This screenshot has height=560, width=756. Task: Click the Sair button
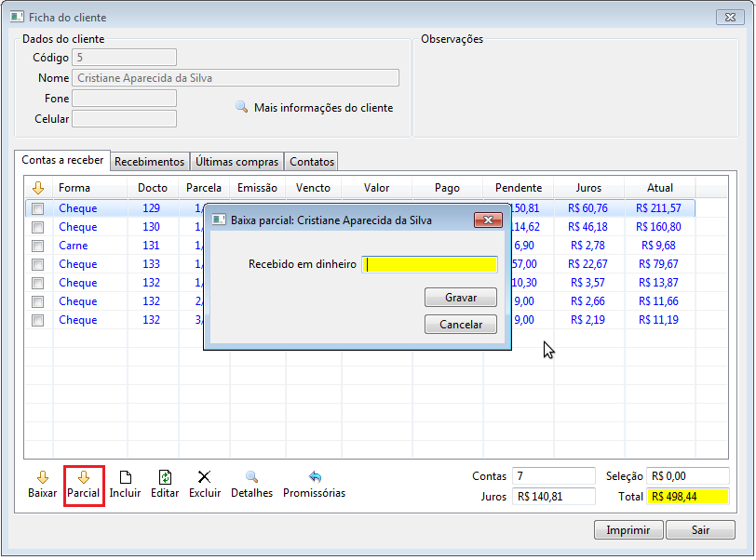click(x=700, y=530)
